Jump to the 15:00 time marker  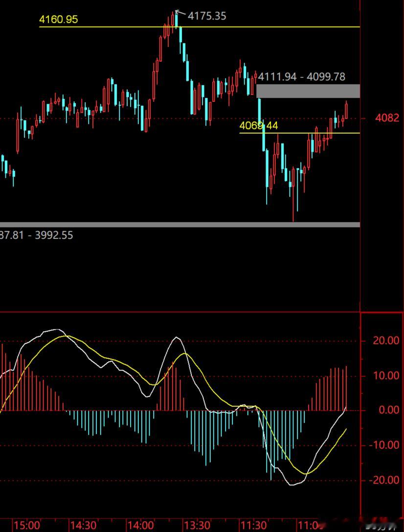(27, 526)
